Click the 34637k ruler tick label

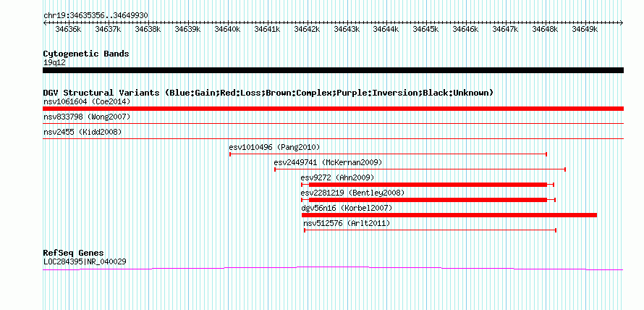coord(107,29)
